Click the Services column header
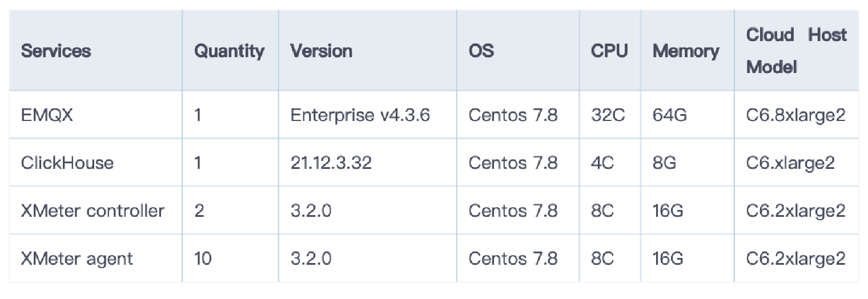This screenshot has height=299, width=868. pos(56,51)
